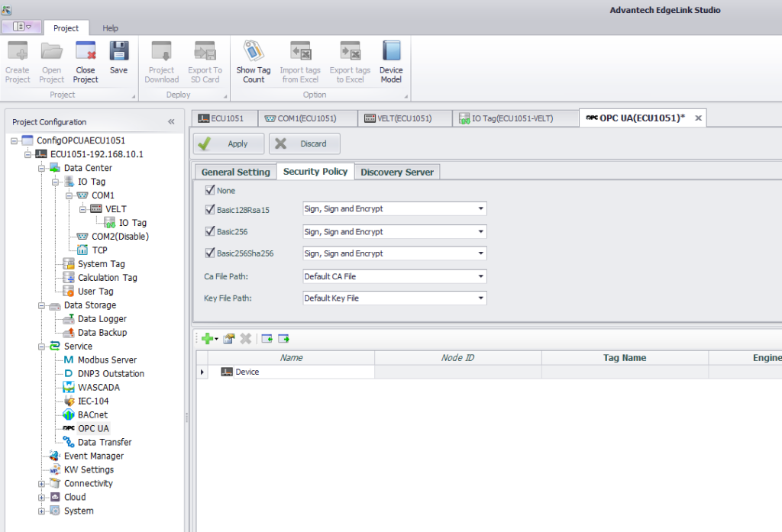
Task: Select WASCADA service tree item
Action: coord(99,388)
